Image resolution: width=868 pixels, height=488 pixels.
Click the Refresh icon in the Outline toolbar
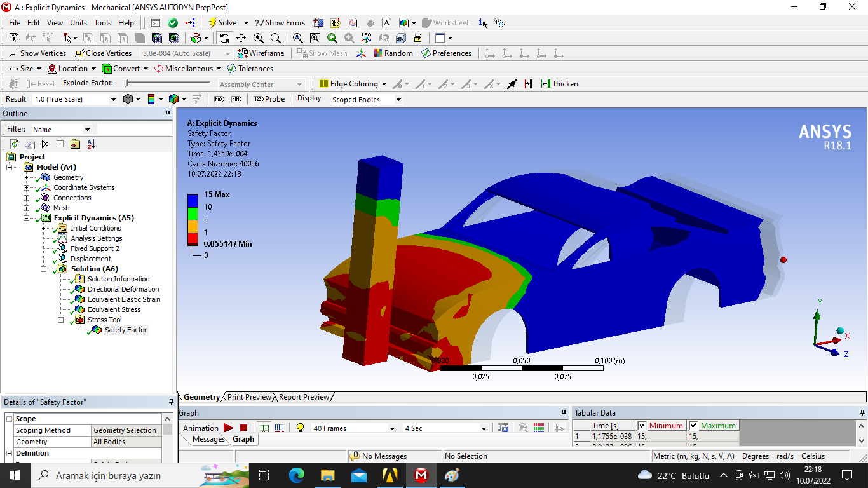(15, 144)
